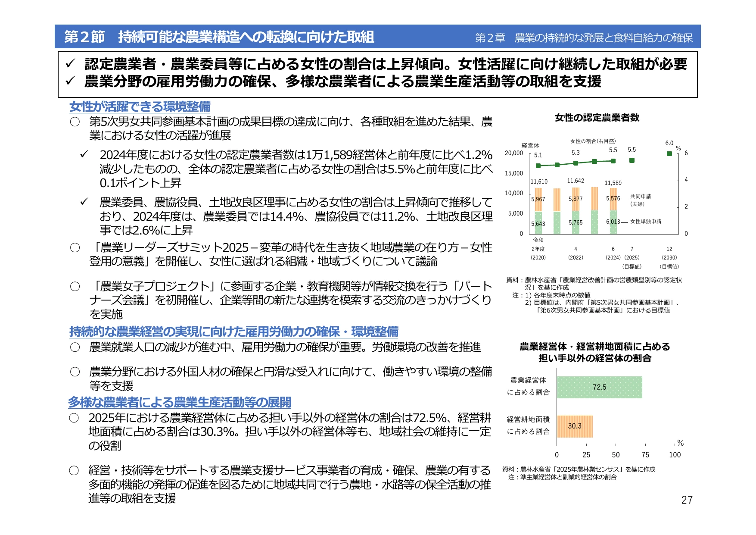Click the second checkmark in summary box
Image resolution: width=756 pixels, height=535 pixels.
click(71, 81)
